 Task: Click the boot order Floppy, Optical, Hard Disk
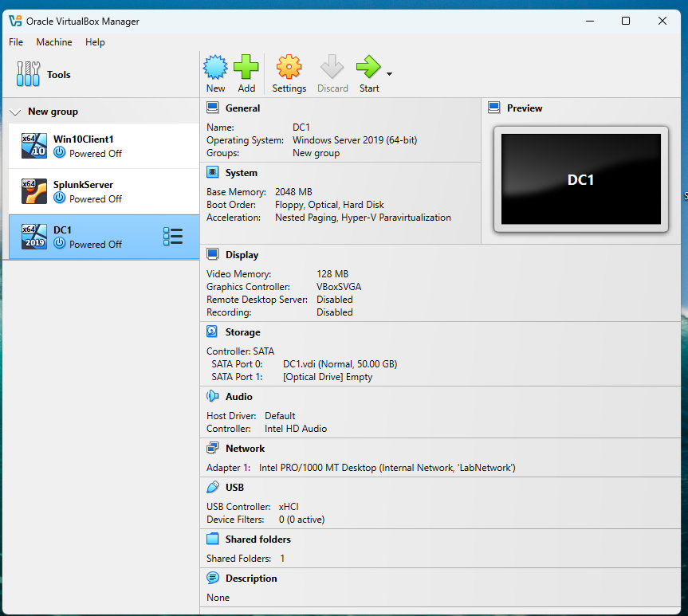(329, 205)
